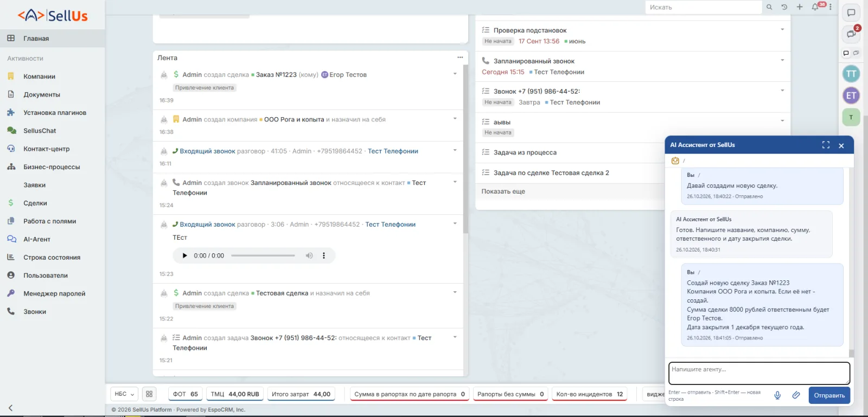Select the TT user avatar
Image resolution: width=868 pixels, height=417 pixels.
point(851,74)
